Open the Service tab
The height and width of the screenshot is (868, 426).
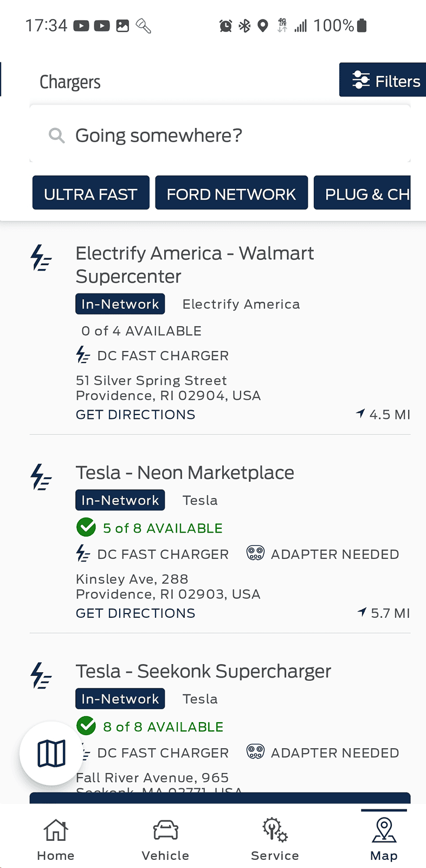tap(275, 839)
